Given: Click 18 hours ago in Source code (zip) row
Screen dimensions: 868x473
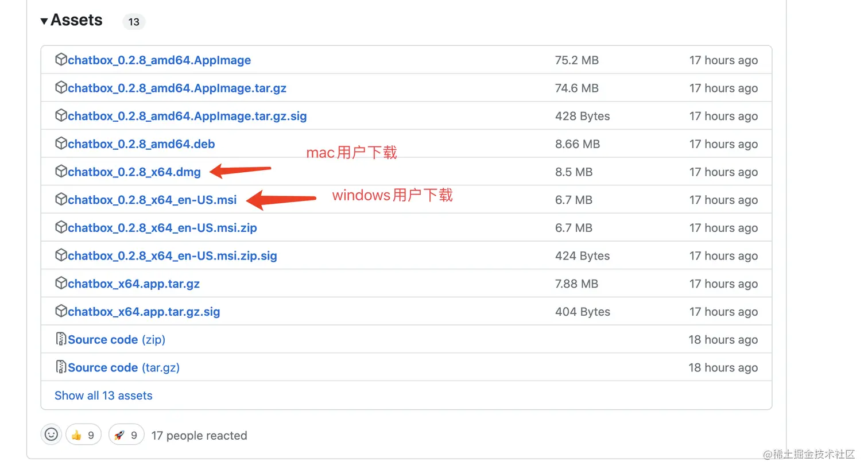Looking at the screenshot, I should coord(723,340).
